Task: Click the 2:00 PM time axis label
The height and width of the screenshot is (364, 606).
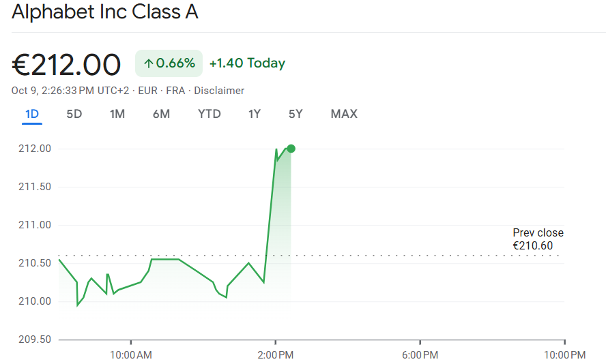Action: pos(276,354)
